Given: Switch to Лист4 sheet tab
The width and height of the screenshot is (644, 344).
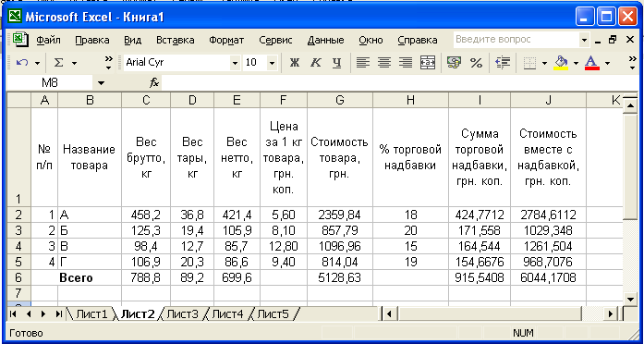Looking at the screenshot, I should 227,314.
